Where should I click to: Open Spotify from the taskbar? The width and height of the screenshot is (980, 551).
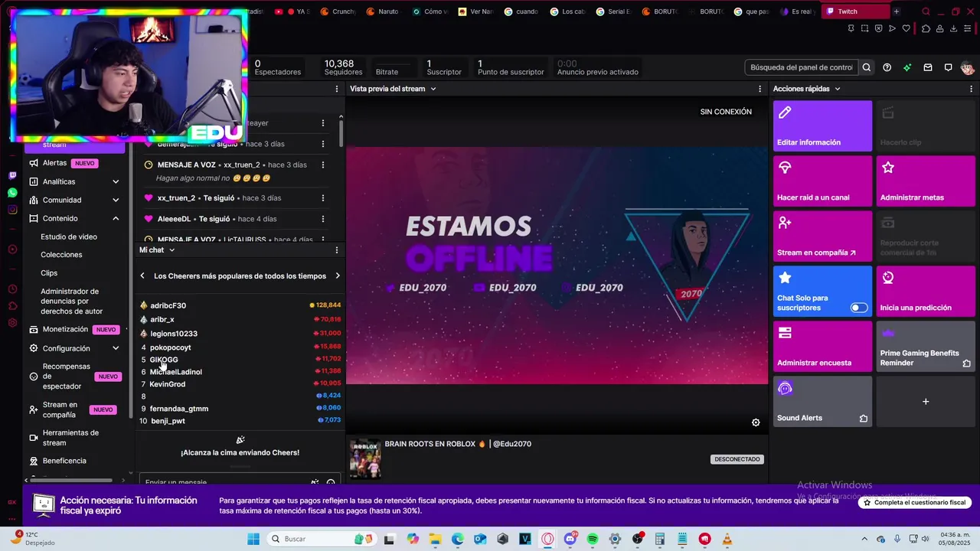pyautogui.click(x=593, y=539)
